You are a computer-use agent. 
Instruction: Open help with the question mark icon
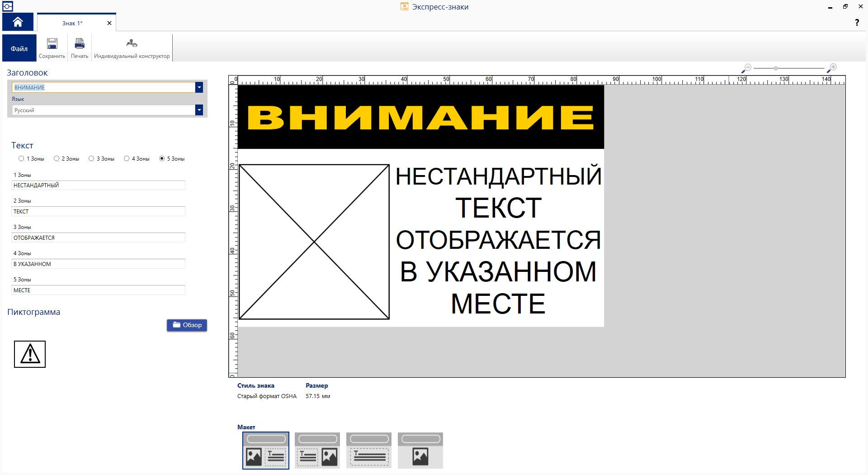[x=857, y=22]
